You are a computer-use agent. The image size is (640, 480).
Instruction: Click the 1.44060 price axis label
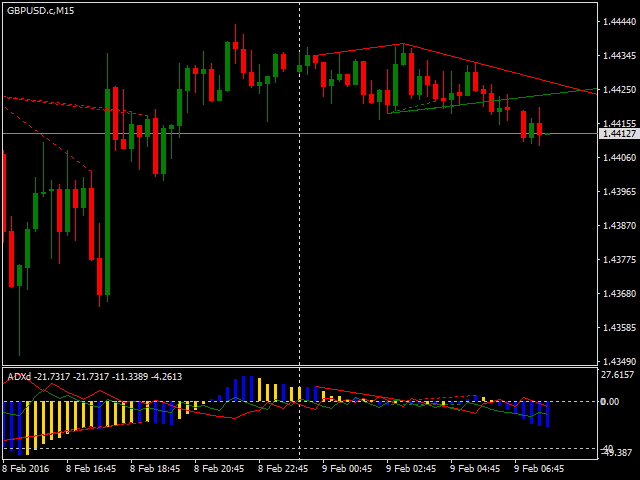click(619, 157)
